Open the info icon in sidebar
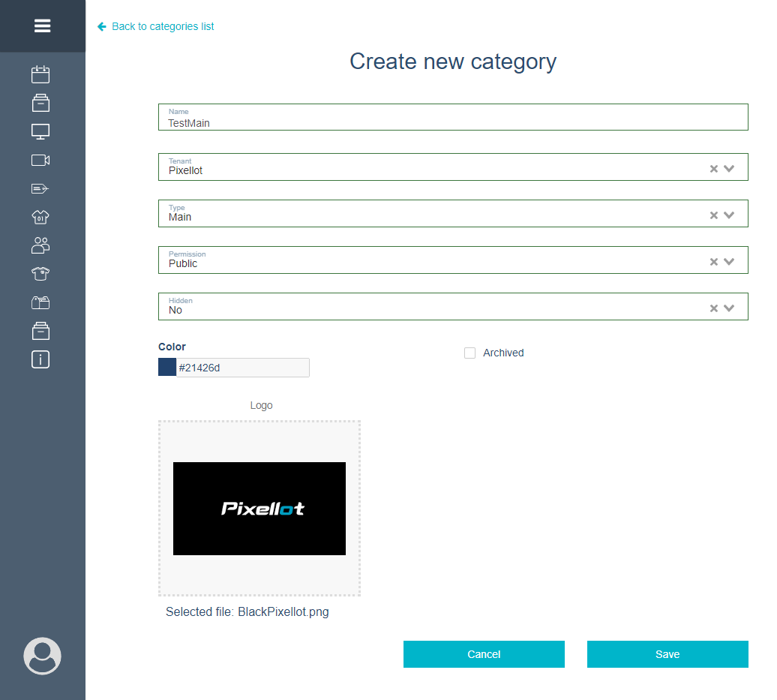 pos(40,359)
